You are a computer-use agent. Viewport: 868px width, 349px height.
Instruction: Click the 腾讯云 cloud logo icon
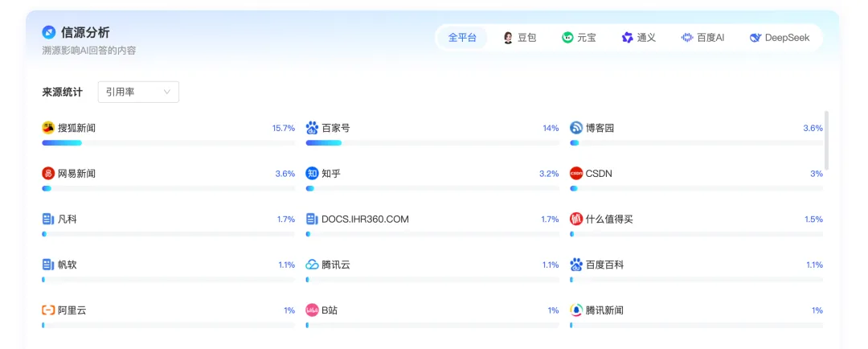click(x=312, y=265)
